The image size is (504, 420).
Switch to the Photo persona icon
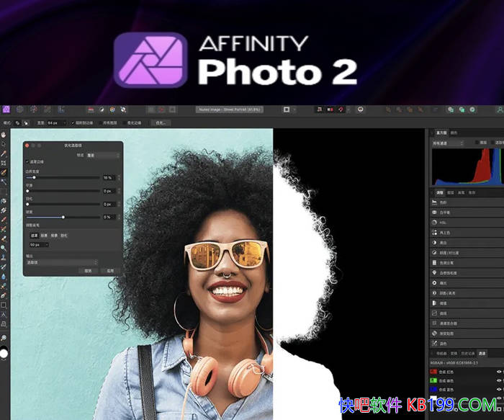tap(6, 110)
